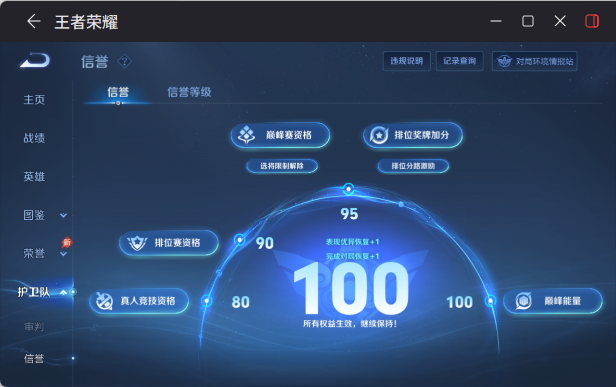Click the 信誉 page heading
This screenshot has width=616, height=387.
[95, 62]
